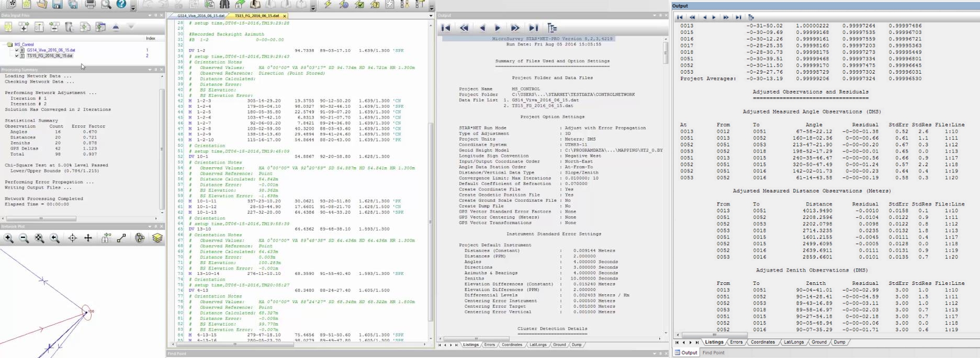
Task: Open network plot options icon
Action: (x=140, y=238)
